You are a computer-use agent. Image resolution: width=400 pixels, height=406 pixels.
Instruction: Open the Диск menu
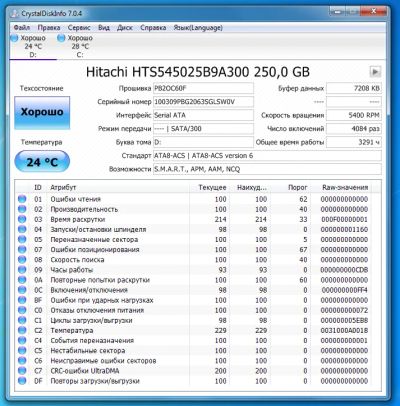click(x=125, y=28)
